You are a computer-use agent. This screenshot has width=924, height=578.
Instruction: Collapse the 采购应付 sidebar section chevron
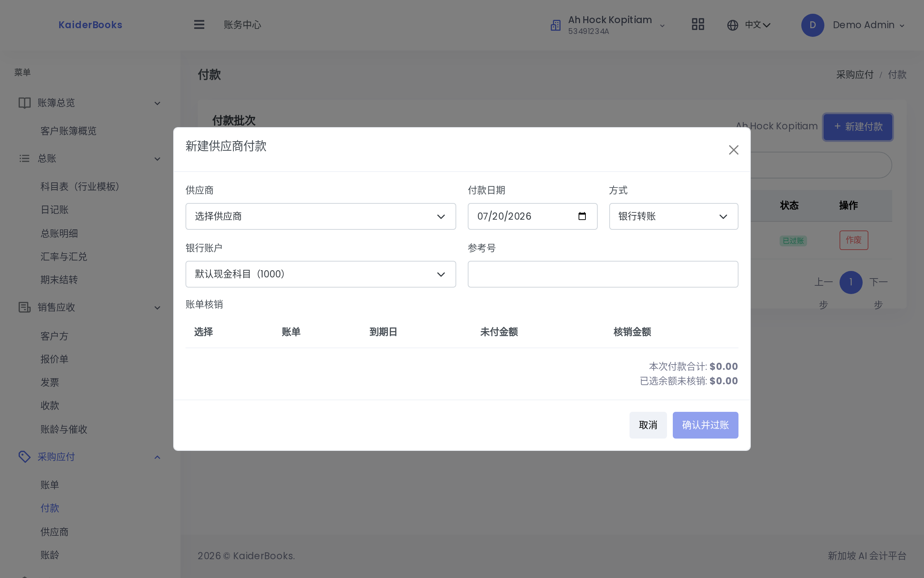(x=157, y=457)
